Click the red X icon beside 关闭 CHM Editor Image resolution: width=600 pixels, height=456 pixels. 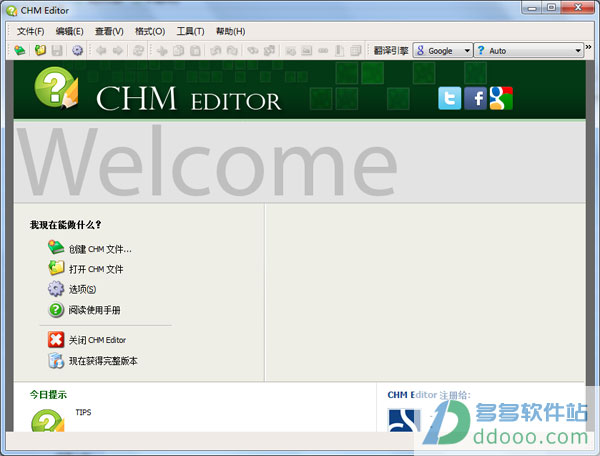(56, 340)
